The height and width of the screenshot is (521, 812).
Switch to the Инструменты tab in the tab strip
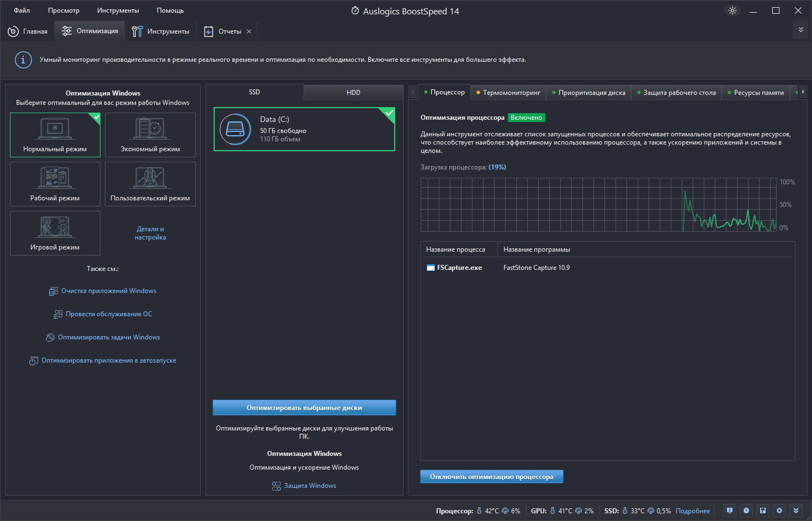click(x=161, y=31)
